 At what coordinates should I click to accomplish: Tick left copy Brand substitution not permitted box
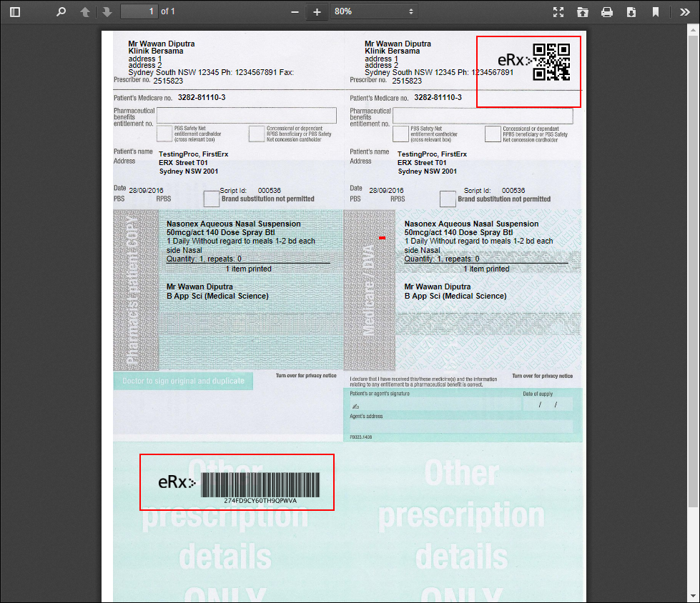click(212, 199)
